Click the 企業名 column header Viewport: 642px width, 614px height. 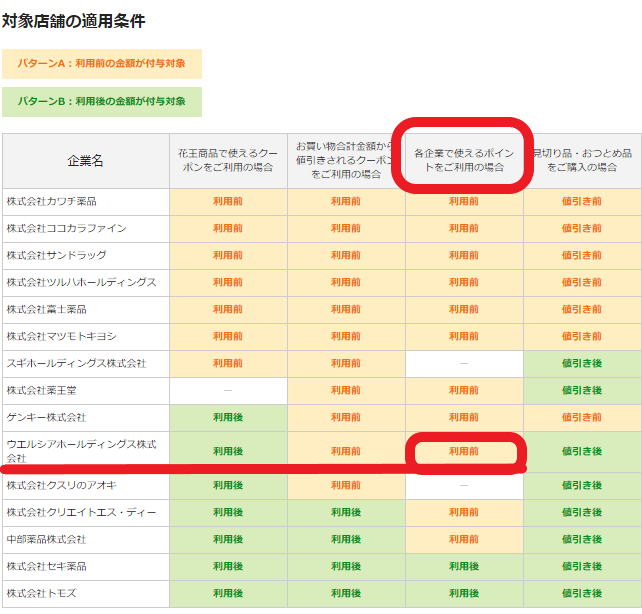[86, 160]
